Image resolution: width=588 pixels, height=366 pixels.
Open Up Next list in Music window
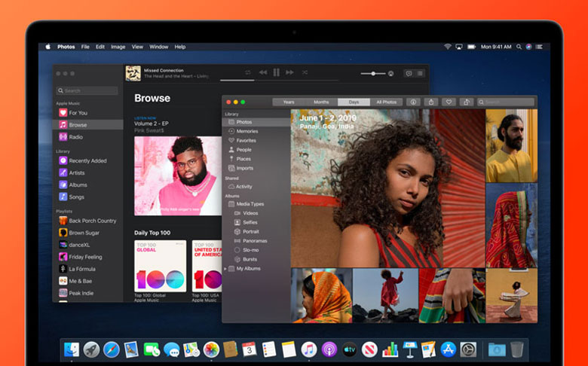coord(420,73)
